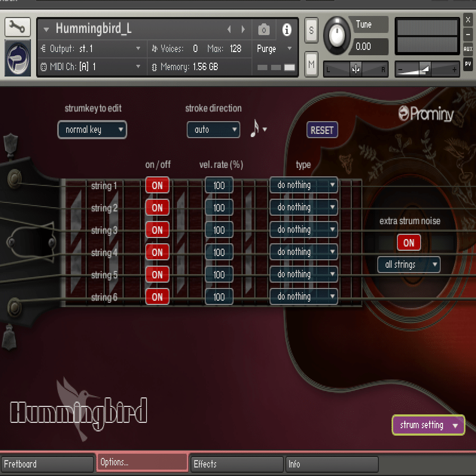This screenshot has width=476, height=476.
Task: Open the 'strum setting' page dropdown
Action: tap(428, 426)
